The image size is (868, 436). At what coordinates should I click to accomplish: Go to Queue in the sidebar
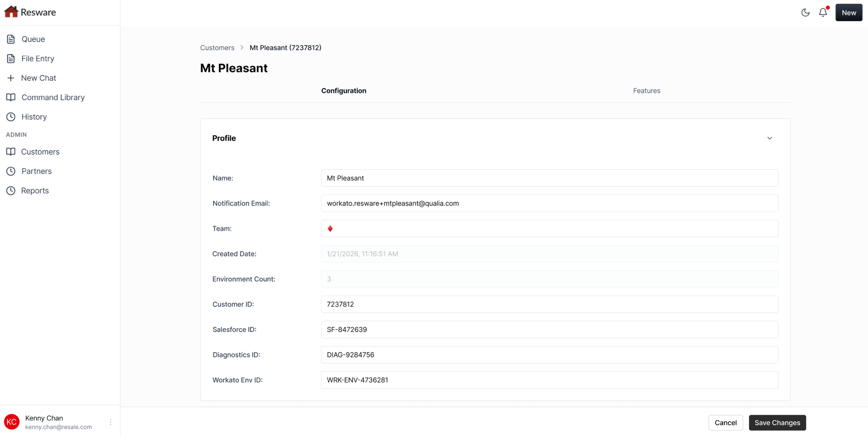pos(33,39)
